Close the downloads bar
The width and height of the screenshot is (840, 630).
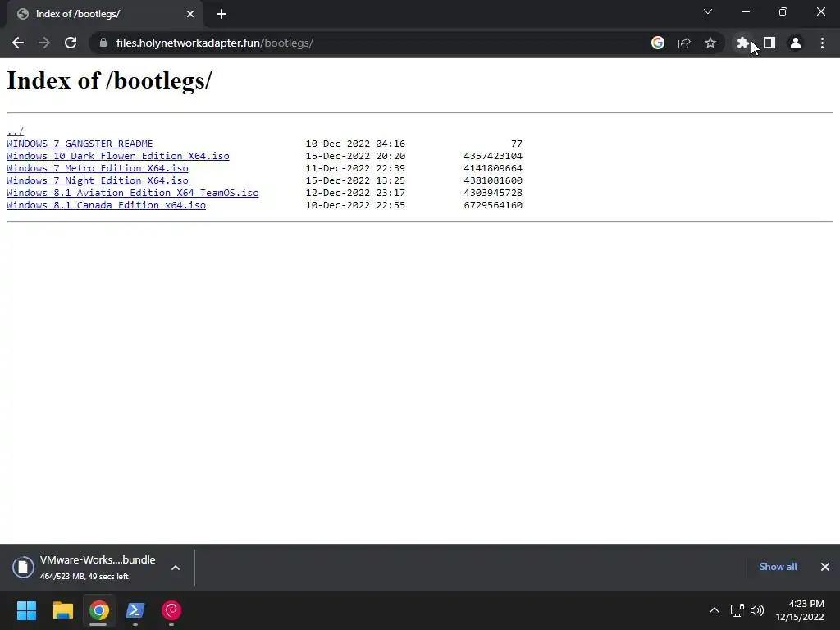click(x=825, y=567)
